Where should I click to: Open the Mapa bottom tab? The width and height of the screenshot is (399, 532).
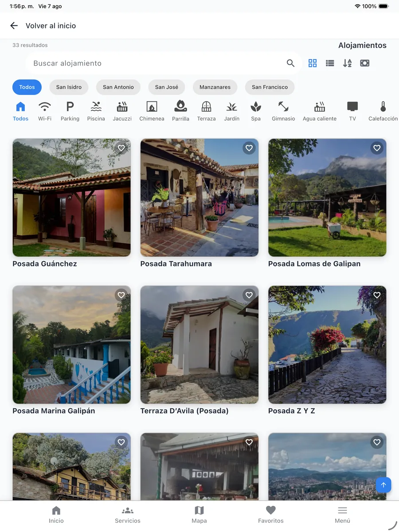pyautogui.click(x=199, y=515)
